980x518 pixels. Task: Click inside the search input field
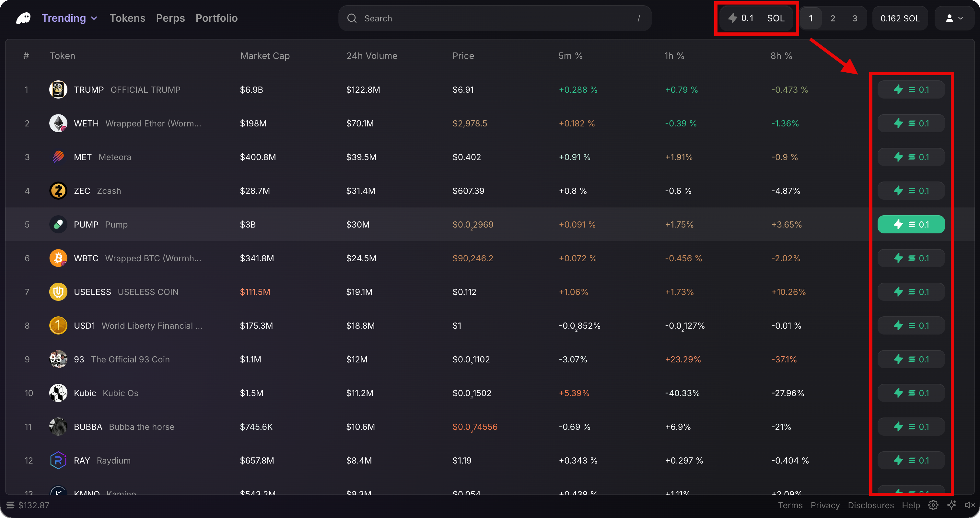(457, 18)
